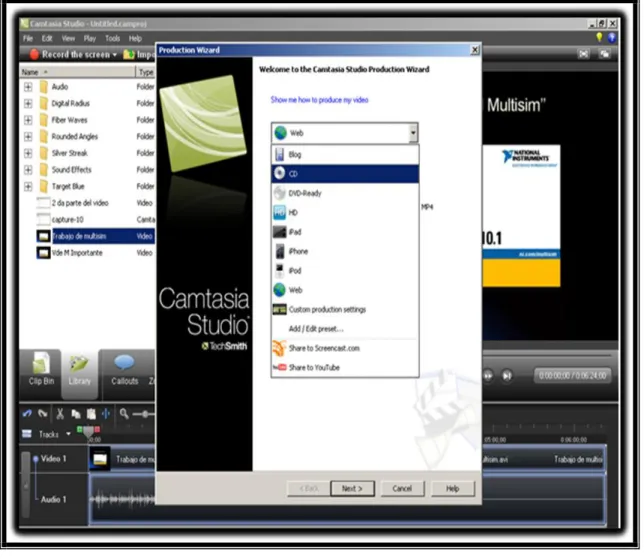This screenshot has width=644, height=560.
Task: Click the timeline zoom slider
Action: [145, 414]
